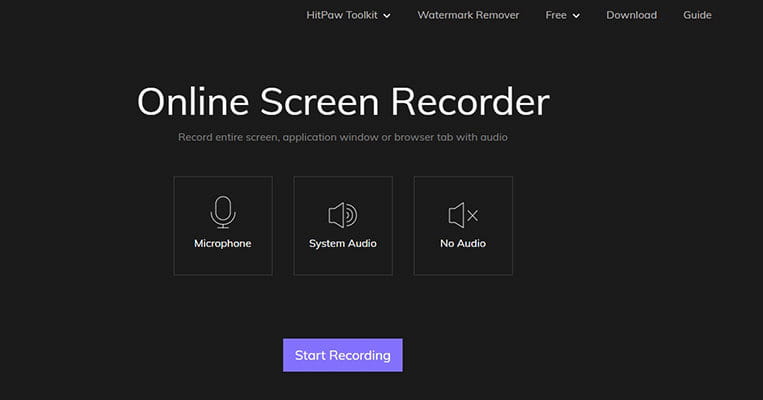Select the Microphone label

click(223, 243)
